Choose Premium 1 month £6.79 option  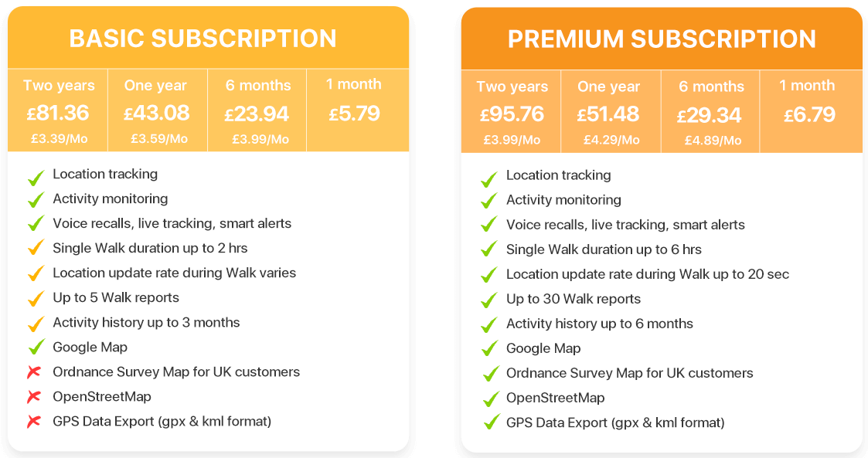point(812,111)
